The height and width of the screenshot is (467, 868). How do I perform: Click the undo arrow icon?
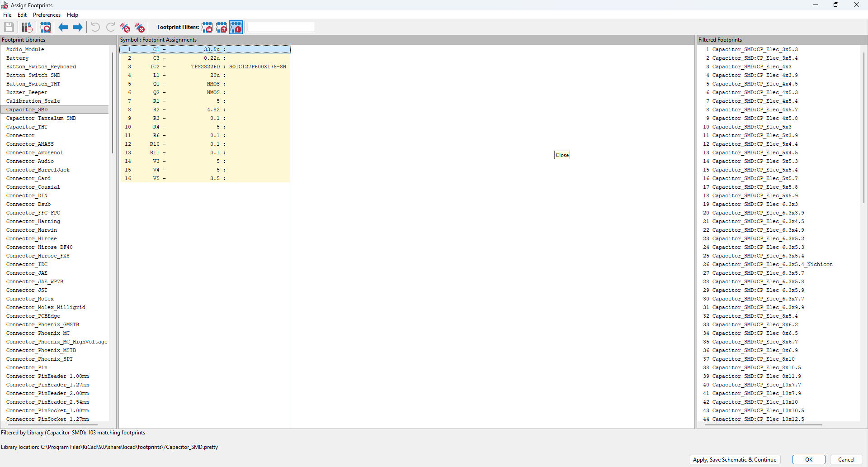click(95, 28)
